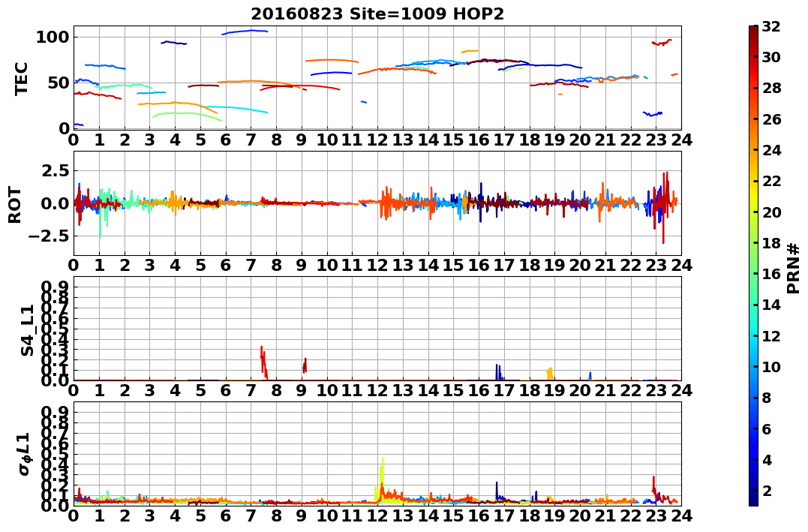Screen dimensions: 808x532
Task: Click the dark blue bottom of the colorbar
Action: coord(753,500)
